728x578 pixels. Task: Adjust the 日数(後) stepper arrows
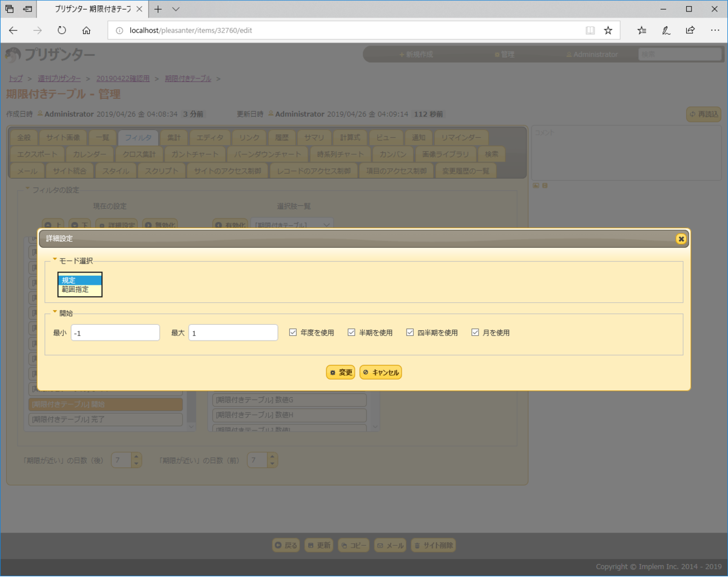[x=136, y=460]
